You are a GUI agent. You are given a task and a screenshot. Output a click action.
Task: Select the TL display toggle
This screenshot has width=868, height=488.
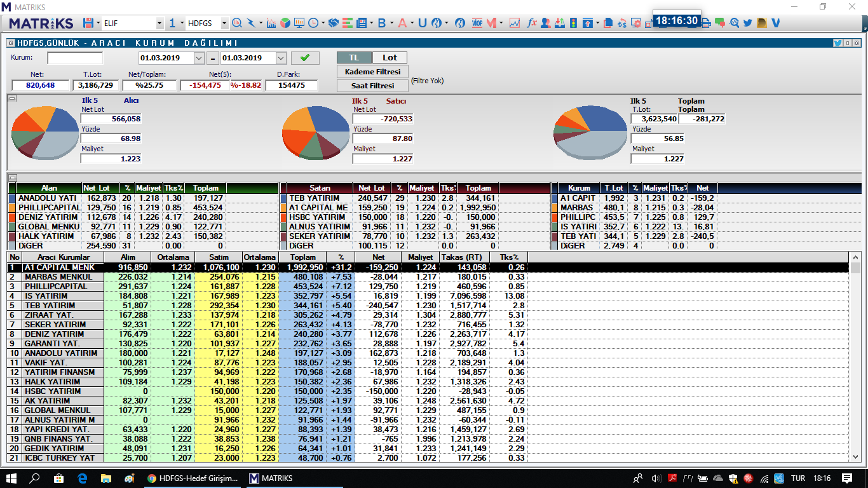pos(354,57)
